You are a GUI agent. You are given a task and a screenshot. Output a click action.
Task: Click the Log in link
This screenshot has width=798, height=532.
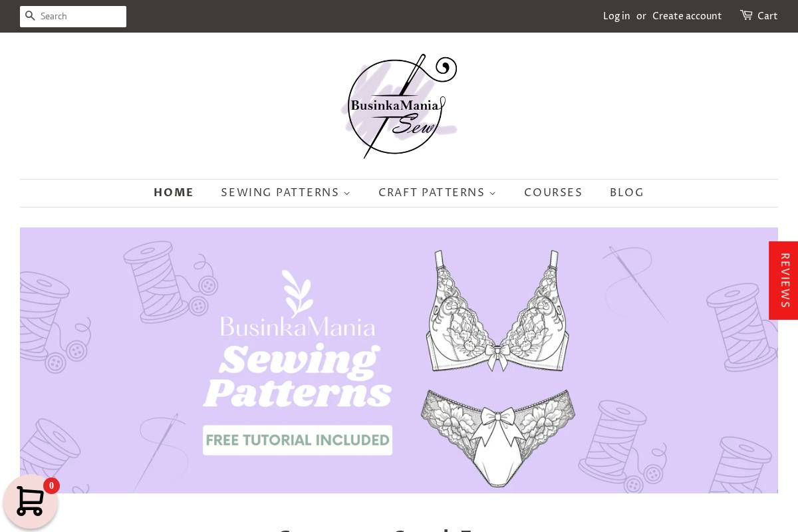(616, 16)
